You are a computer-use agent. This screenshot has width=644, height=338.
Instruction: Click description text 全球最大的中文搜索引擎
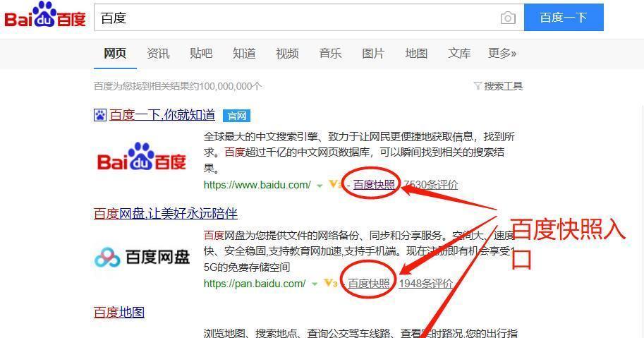(260, 136)
